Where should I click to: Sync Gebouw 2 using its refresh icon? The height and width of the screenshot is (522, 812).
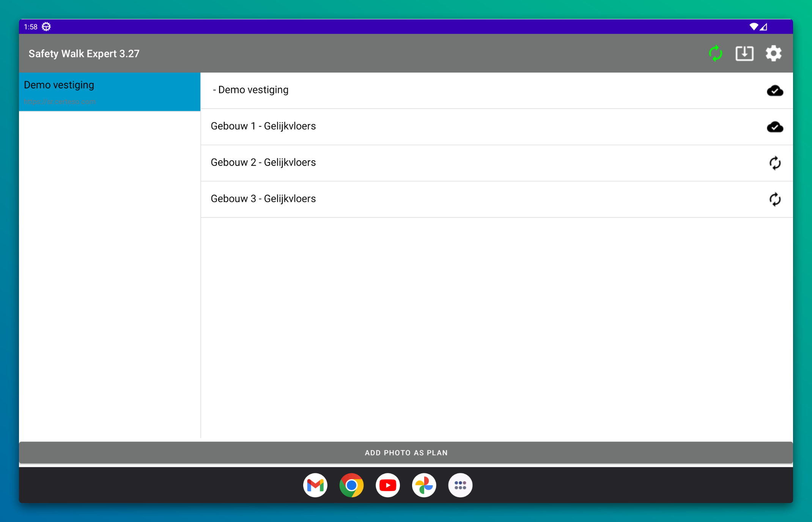[774, 163]
